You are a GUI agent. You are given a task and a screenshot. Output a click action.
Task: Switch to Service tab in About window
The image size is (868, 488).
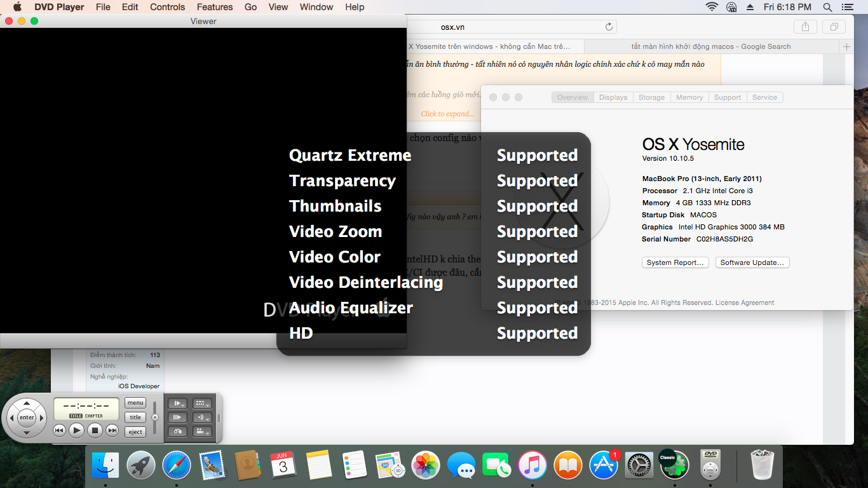(x=764, y=97)
